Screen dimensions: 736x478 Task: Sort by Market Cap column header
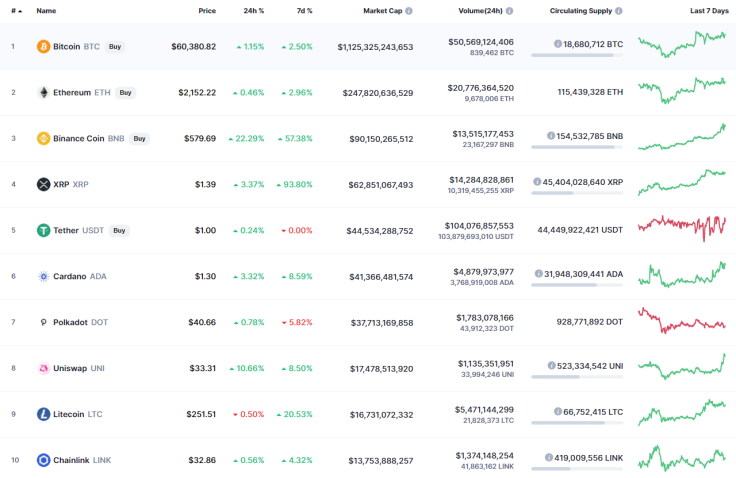point(383,11)
